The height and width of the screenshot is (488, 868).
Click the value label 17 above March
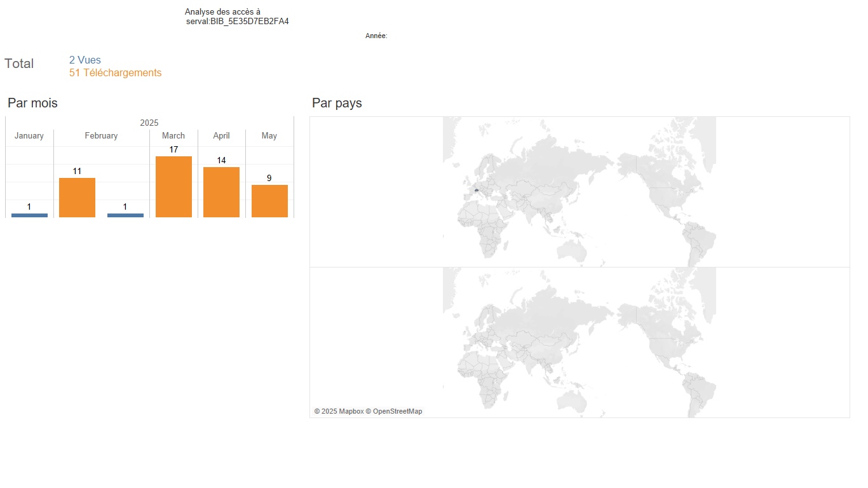tap(173, 149)
